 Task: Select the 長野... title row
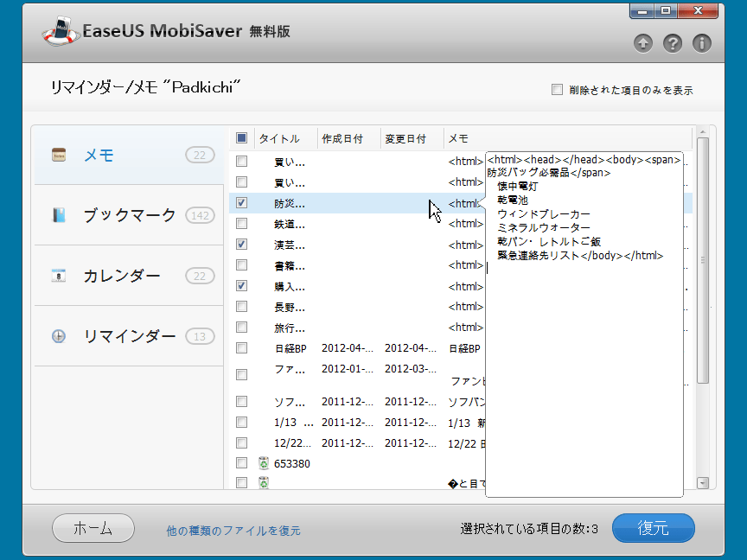(x=289, y=307)
